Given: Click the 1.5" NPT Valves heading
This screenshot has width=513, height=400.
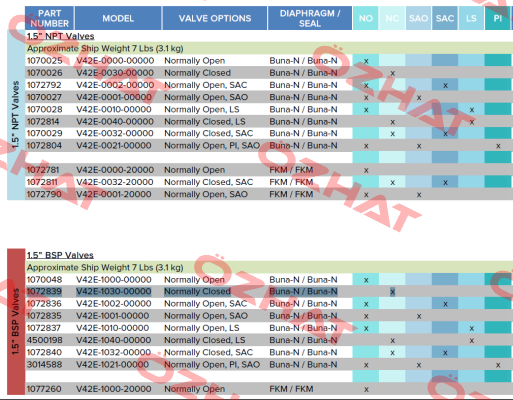Looking at the screenshot, I should (60, 36).
